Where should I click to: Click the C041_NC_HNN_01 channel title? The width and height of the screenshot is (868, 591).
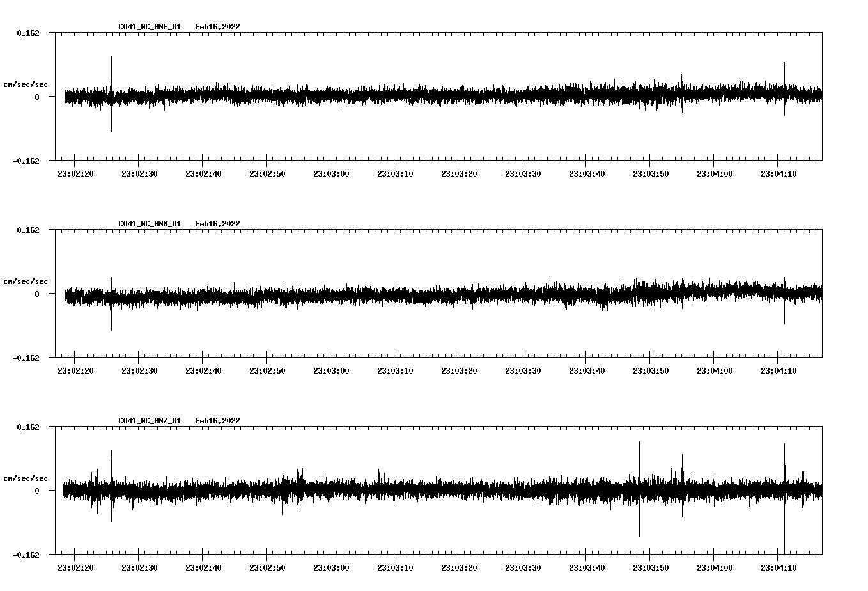pyautogui.click(x=150, y=224)
